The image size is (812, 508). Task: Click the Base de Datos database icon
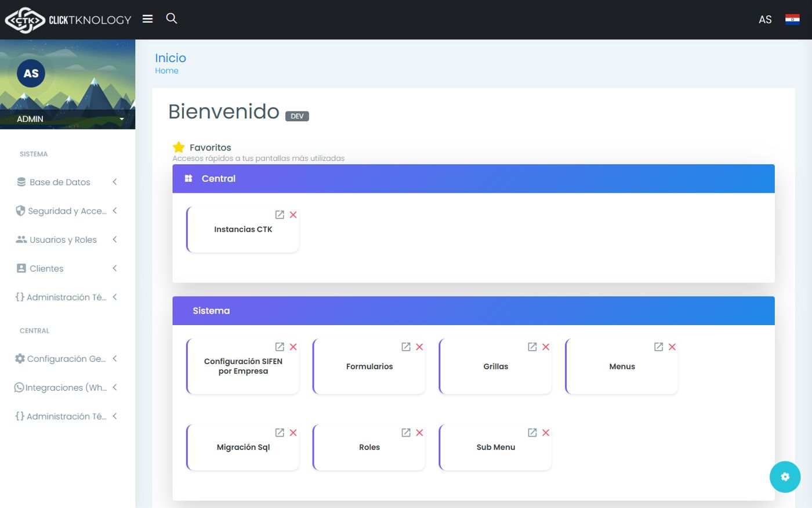click(21, 182)
